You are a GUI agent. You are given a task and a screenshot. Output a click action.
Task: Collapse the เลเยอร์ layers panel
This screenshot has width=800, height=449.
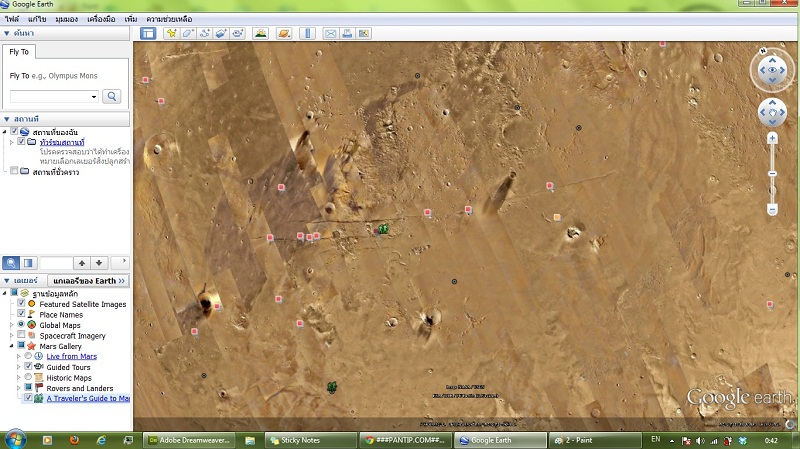point(7,281)
